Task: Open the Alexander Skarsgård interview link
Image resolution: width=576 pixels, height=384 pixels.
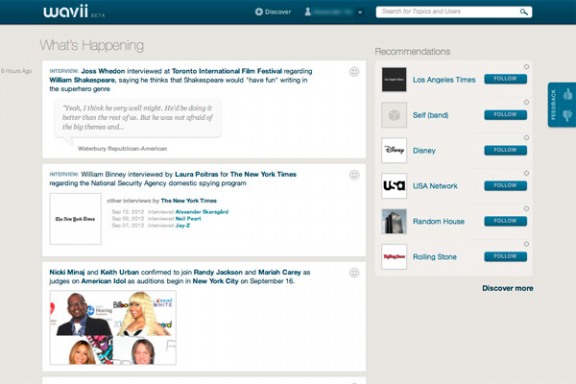Action: 202,212
